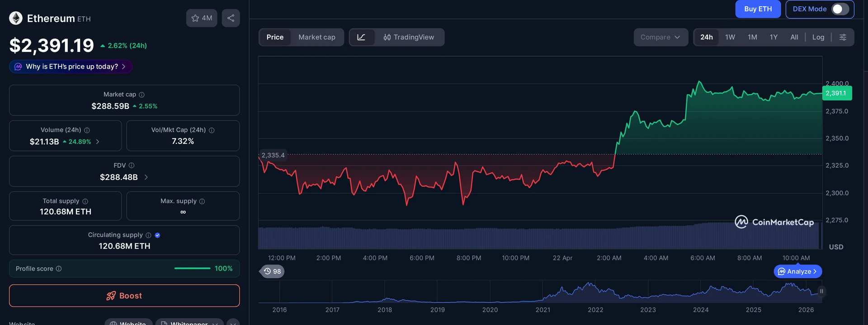Switch to the TradingView chart
This screenshot has height=325, width=868.
pyautogui.click(x=409, y=37)
